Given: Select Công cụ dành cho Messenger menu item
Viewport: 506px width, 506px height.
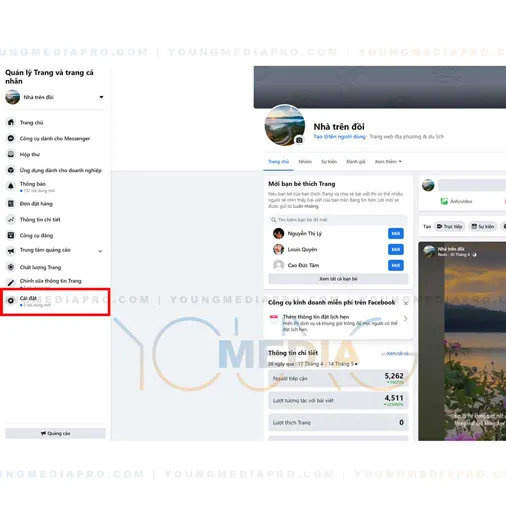Looking at the screenshot, I should (x=55, y=138).
